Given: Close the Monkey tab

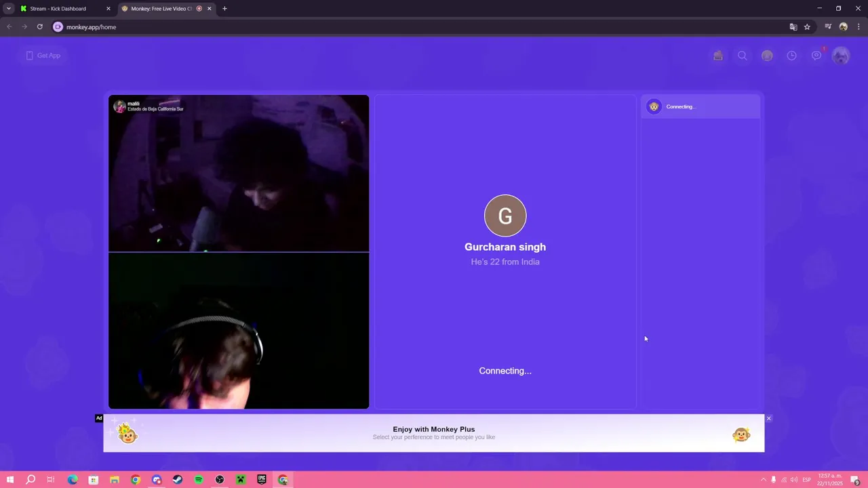Looking at the screenshot, I should coord(209,9).
